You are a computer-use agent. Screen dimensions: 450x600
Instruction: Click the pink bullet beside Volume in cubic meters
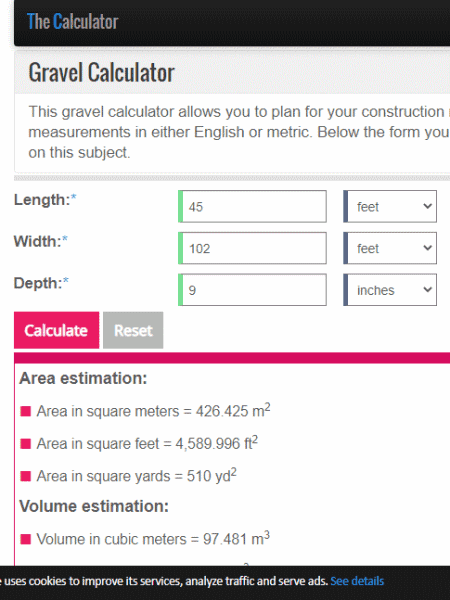point(26,539)
